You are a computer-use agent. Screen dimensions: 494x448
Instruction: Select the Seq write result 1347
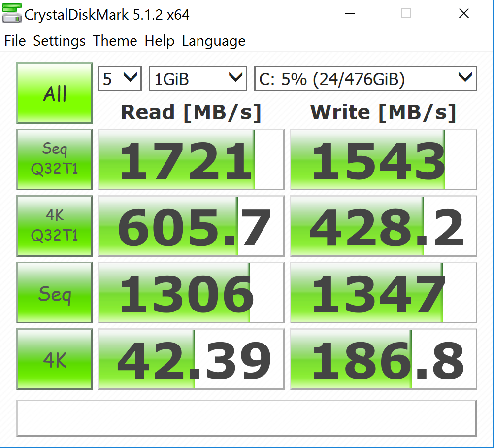pyautogui.click(x=383, y=292)
